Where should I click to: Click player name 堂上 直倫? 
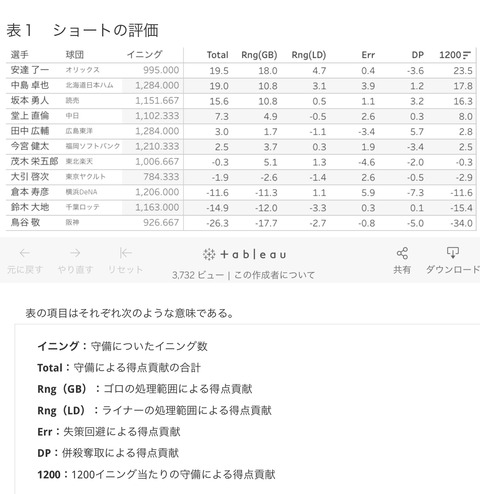[30, 116]
